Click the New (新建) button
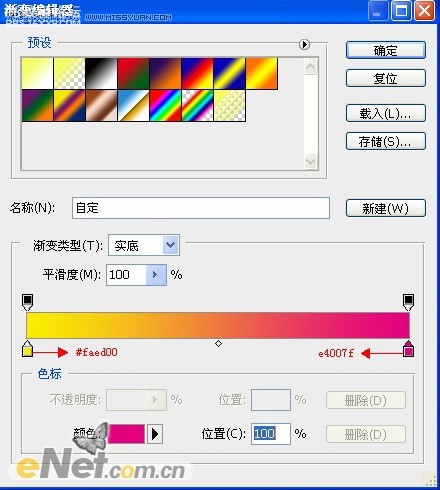440x490 pixels. (x=386, y=208)
